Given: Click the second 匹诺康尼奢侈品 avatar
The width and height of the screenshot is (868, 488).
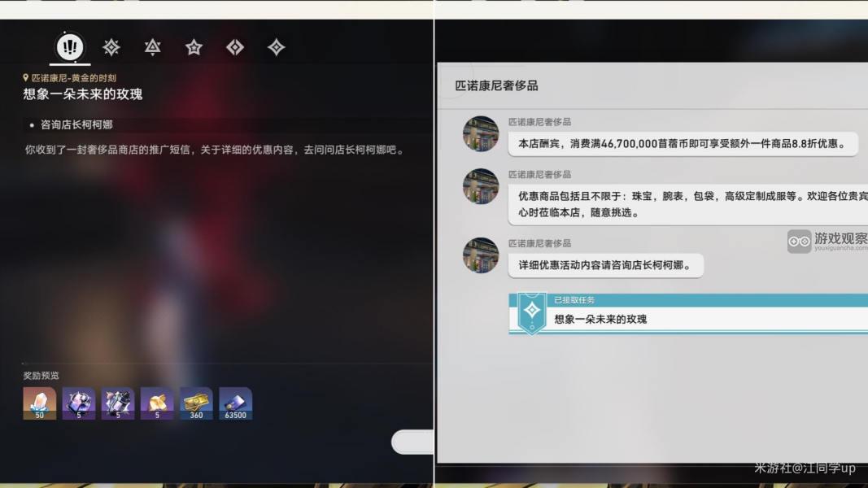Looking at the screenshot, I should coord(481,186).
